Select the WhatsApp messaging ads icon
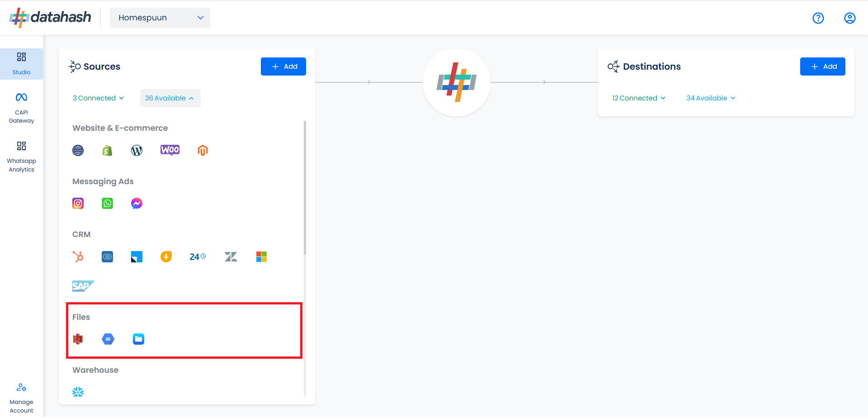 (107, 204)
